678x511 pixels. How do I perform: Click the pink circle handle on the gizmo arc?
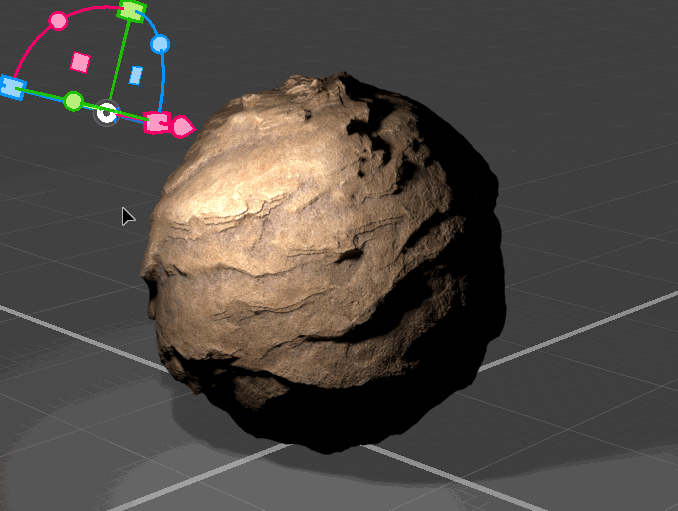coord(58,21)
